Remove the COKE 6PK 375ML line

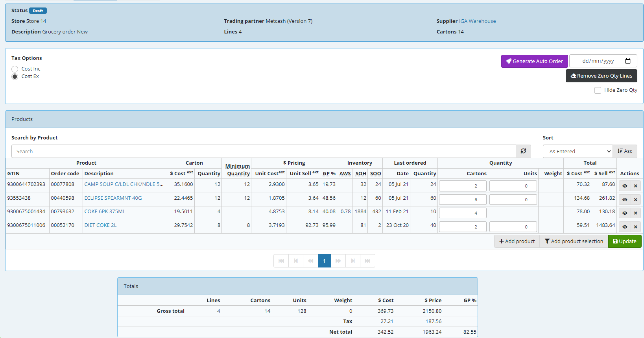tap(635, 213)
